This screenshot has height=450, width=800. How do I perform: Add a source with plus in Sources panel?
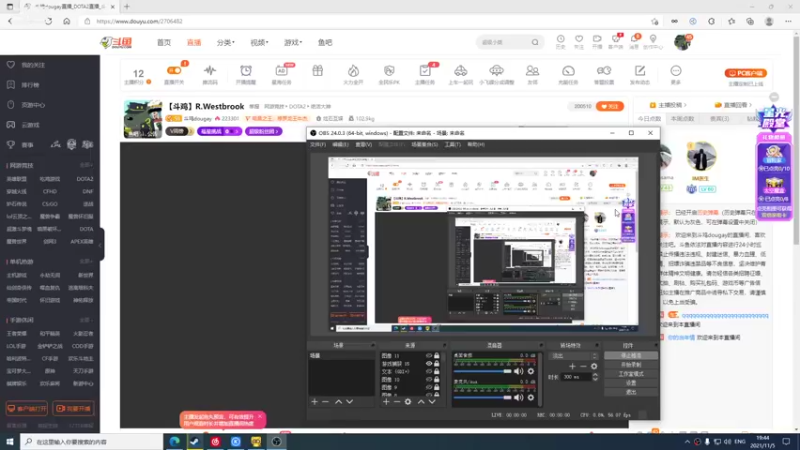(x=386, y=402)
